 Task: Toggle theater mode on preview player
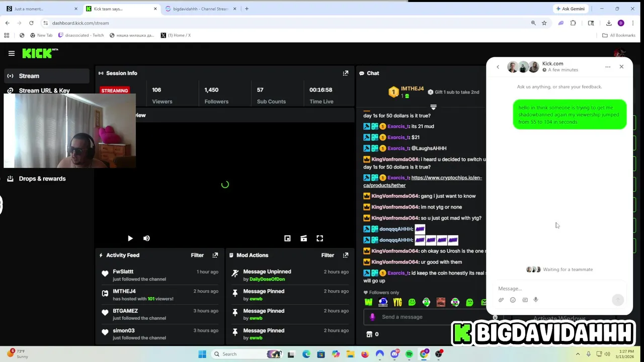[x=303, y=238]
